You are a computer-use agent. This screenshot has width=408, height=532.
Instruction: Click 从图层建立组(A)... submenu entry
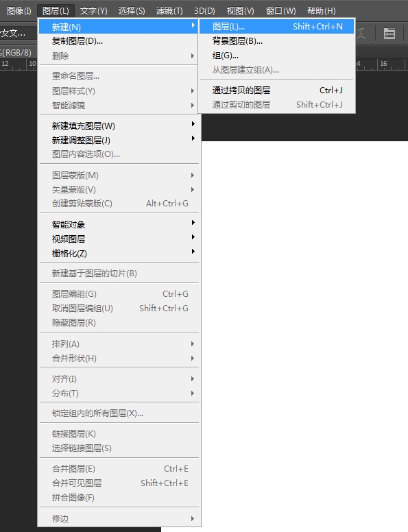click(276, 70)
